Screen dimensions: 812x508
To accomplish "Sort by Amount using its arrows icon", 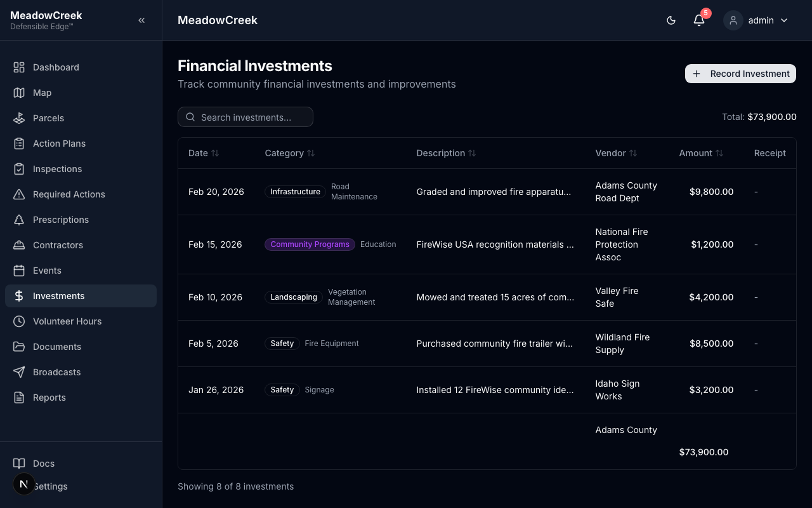I will coord(719,153).
